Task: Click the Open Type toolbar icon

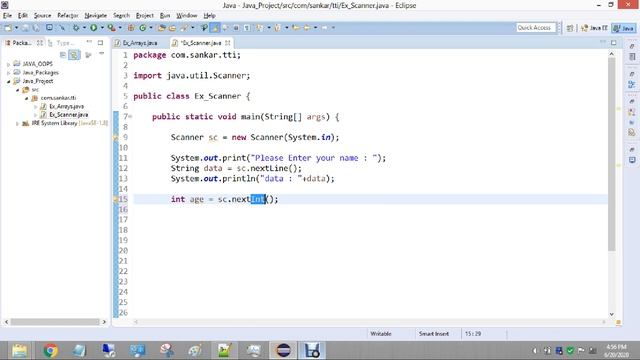Action: tap(162, 28)
